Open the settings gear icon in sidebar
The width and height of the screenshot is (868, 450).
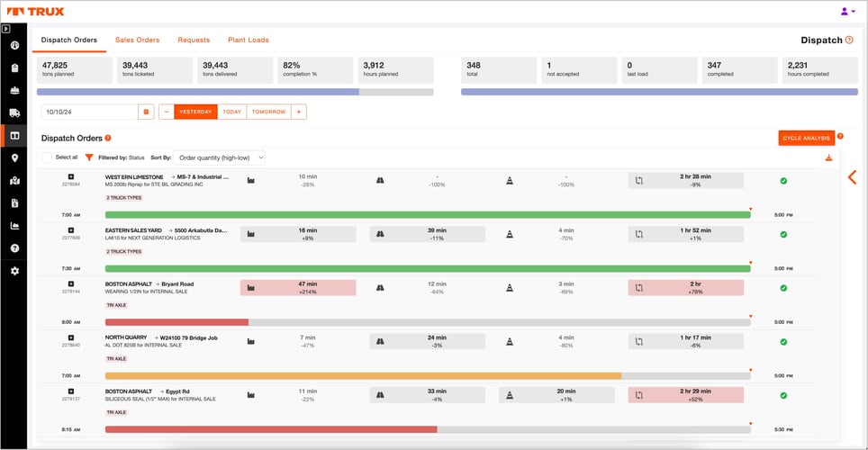point(15,271)
